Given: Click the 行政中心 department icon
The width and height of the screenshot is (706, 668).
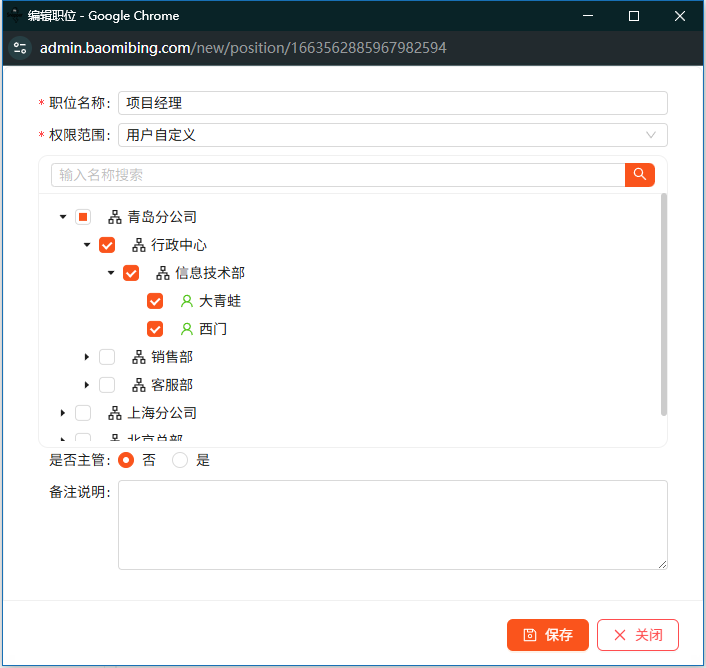Looking at the screenshot, I should pyautogui.click(x=139, y=245).
